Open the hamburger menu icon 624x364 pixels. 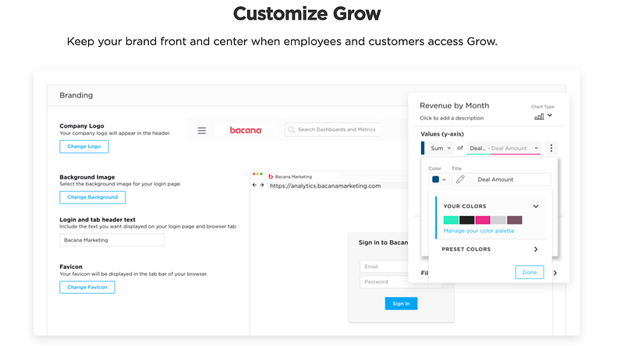point(201,130)
